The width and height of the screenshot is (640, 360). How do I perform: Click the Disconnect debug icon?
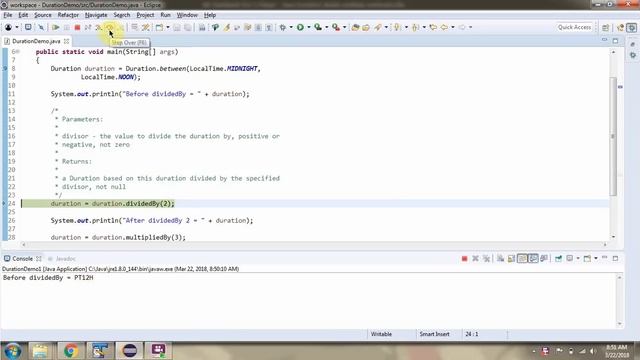pos(88,27)
